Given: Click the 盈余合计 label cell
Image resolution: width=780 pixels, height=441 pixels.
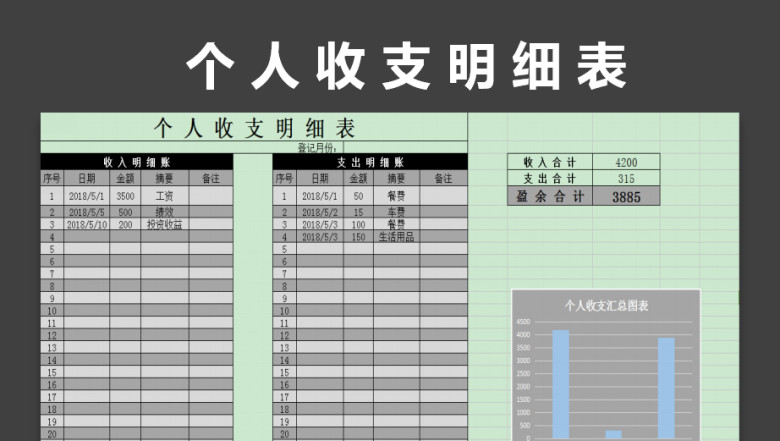Looking at the screenshot, I should [x=550, y=196].
